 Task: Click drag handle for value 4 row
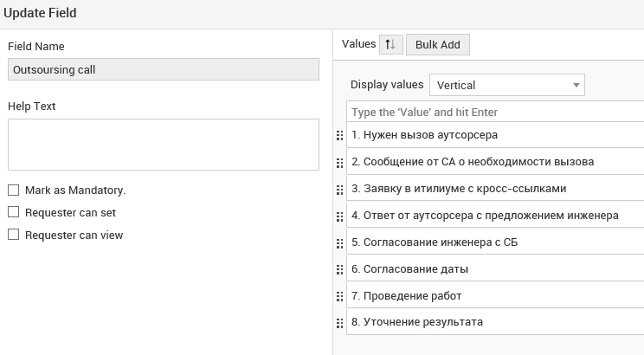(339, 216)
